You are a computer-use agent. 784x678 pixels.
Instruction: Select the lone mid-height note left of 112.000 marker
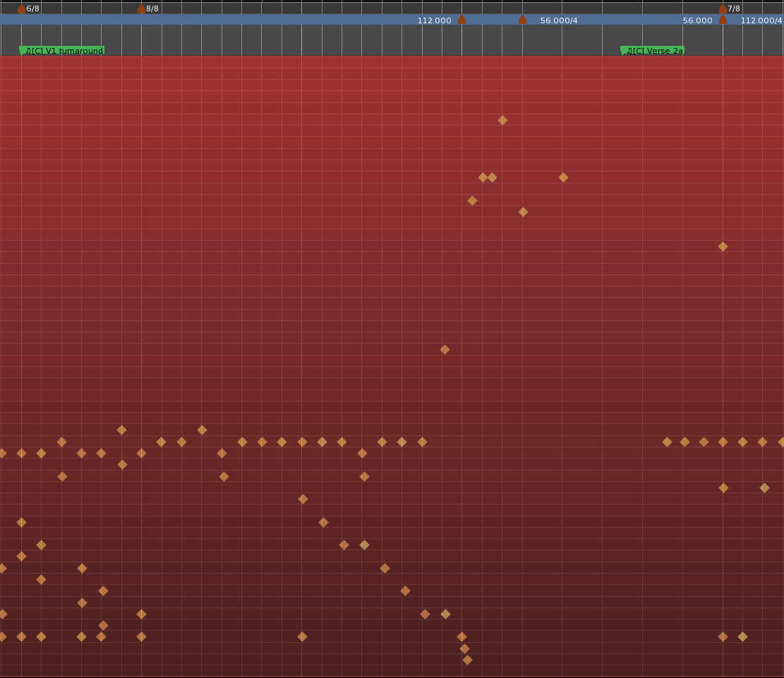[x=445, y=350]
